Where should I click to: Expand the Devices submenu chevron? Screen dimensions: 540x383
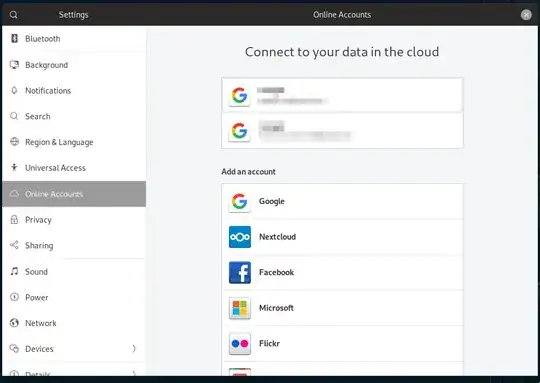pos(134,349)
